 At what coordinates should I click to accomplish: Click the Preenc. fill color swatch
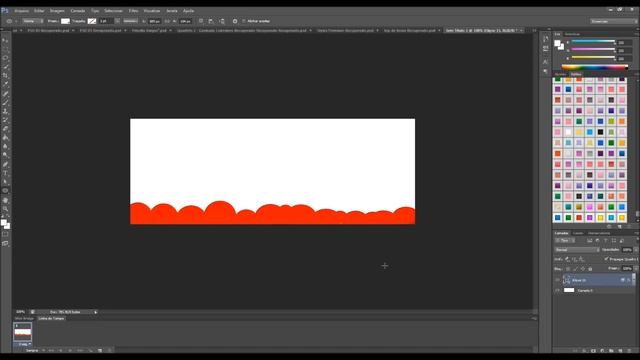(x=65, y=21)
